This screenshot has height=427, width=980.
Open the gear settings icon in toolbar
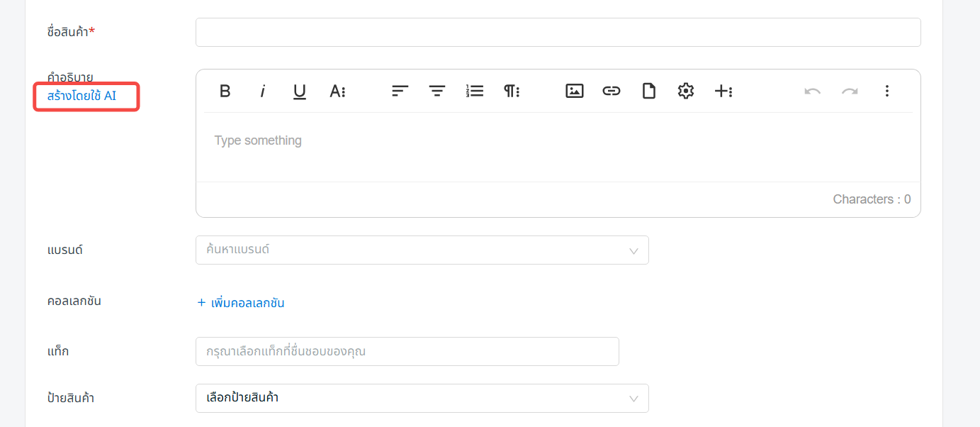tap(686, 91)
